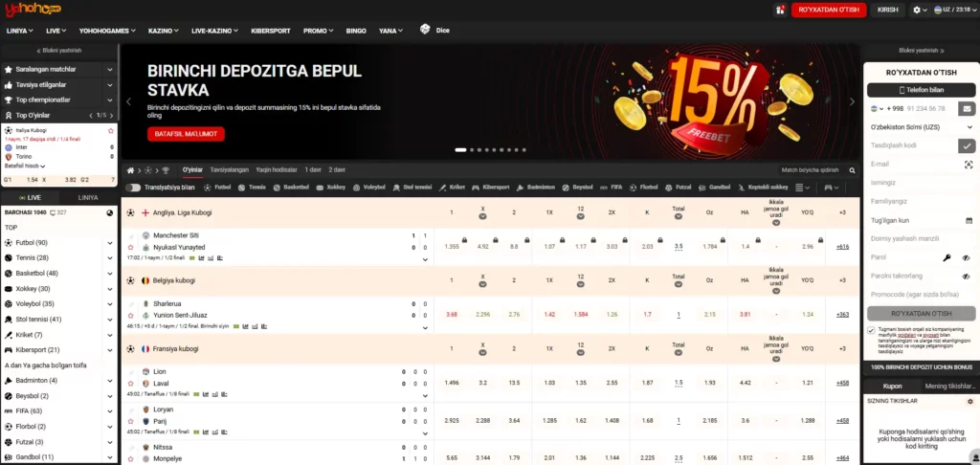Expand the Futbol (90) sport list

[x=111, y=243]
